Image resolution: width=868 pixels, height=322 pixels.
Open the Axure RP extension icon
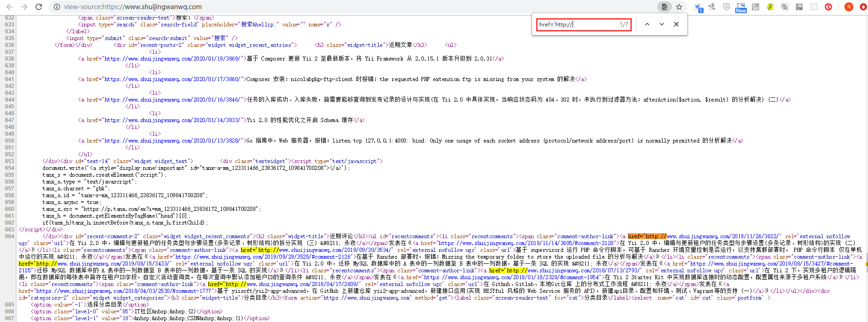756,7
